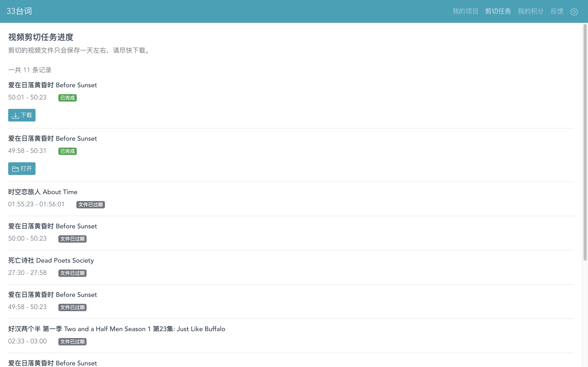Select the Two and a Half Men episode title
The width and height of the screenshot is (588, 367).
coord(117,329)
